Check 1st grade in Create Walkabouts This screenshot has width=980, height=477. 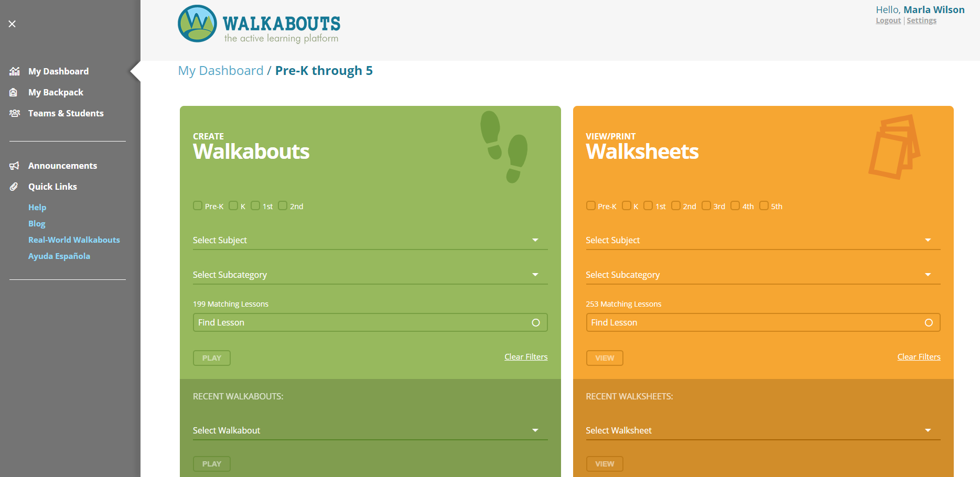tap(255, 205)
